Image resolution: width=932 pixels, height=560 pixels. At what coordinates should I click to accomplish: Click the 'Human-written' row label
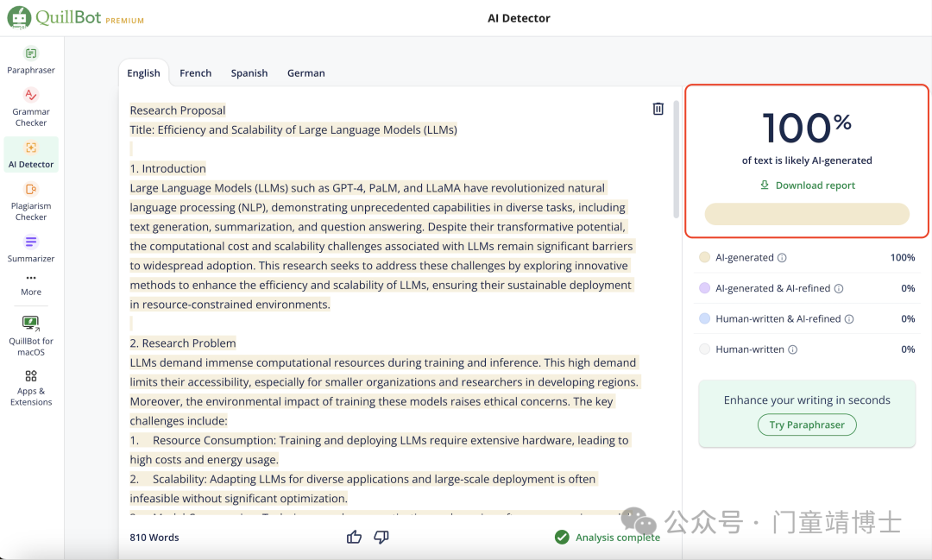tap(750, 349)
